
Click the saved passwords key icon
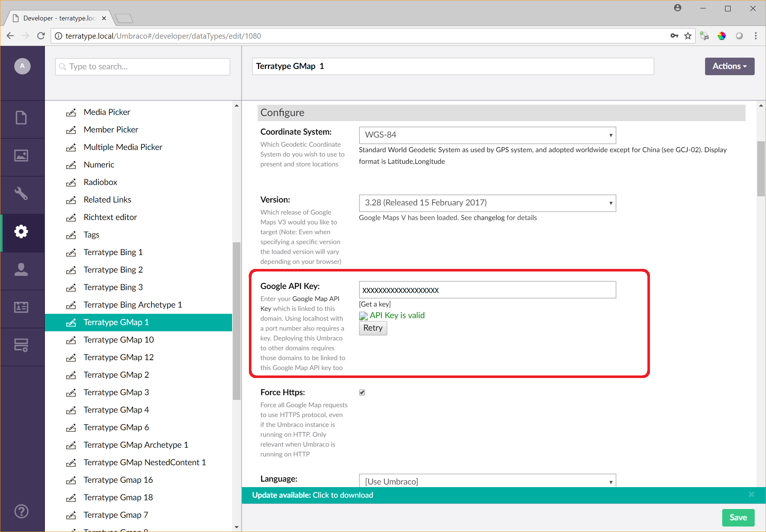(x=674, y=36)
